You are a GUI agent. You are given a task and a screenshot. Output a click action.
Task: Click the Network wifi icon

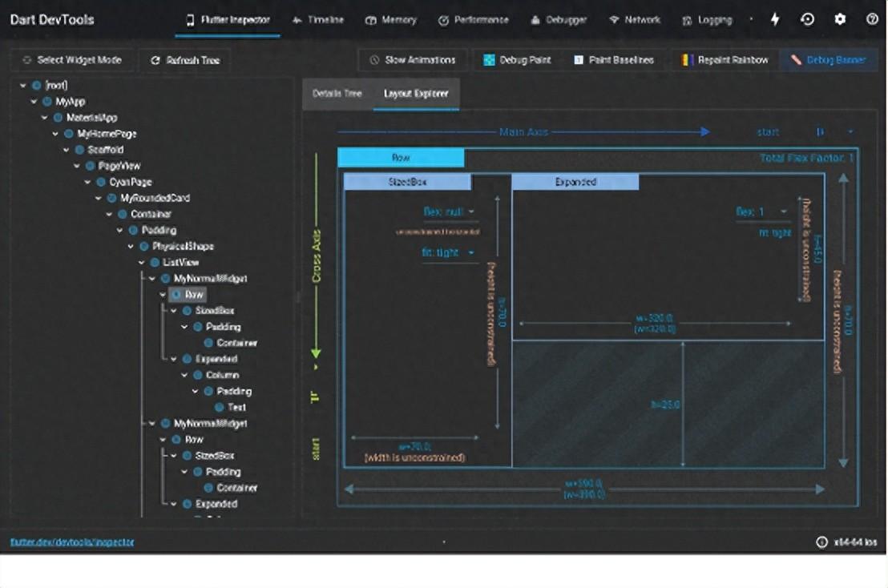tap(614, 20)
